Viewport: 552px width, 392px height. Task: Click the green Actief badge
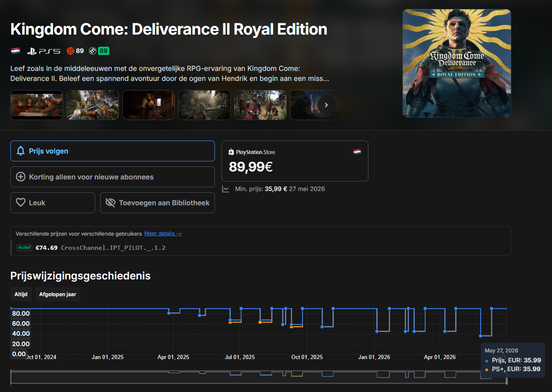25,247
